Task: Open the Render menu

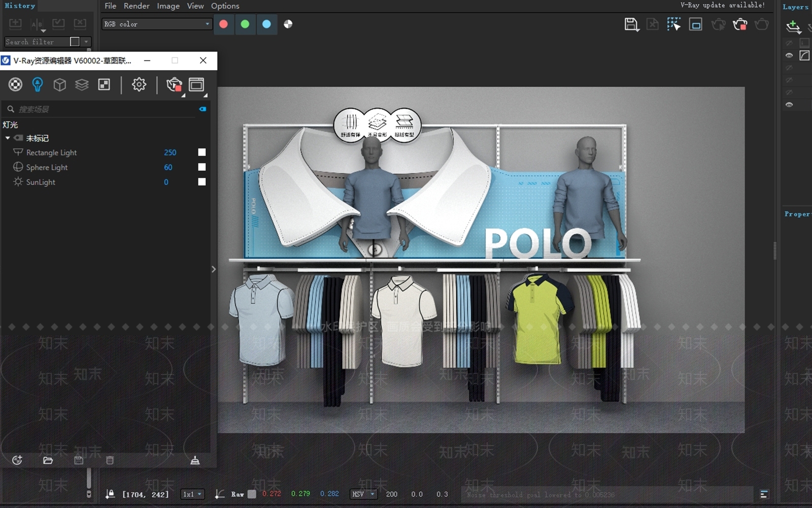Action: click(137, 6)
